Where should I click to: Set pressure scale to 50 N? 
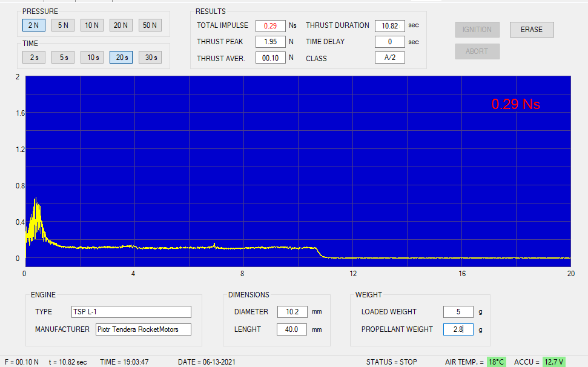pos(150,25)
